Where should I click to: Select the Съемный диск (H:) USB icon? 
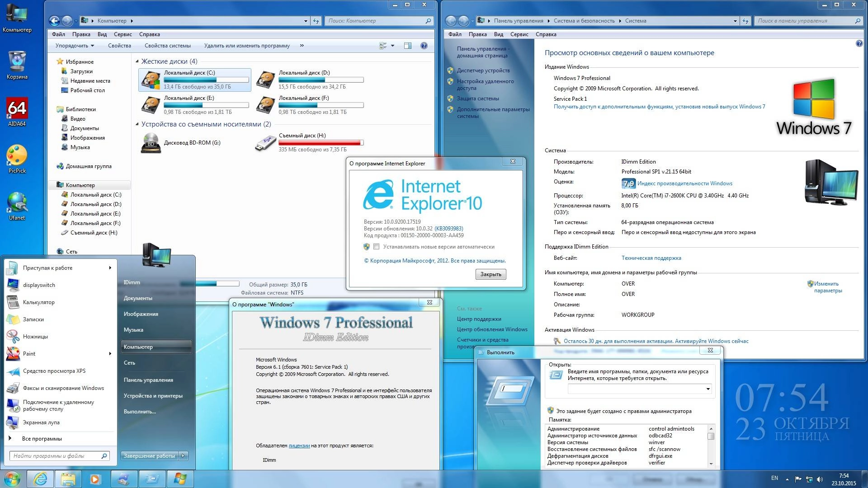pos(265,143)
